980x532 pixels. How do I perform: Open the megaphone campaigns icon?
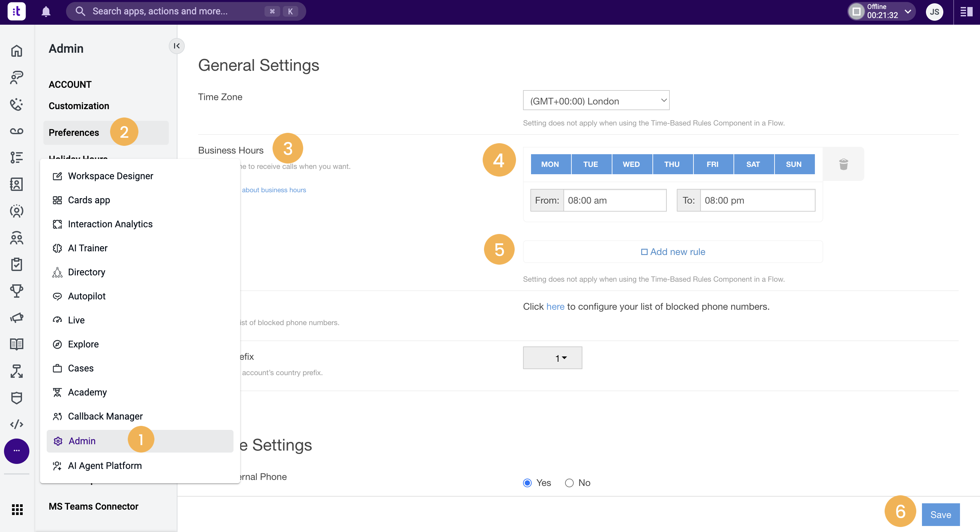(17, 318)
